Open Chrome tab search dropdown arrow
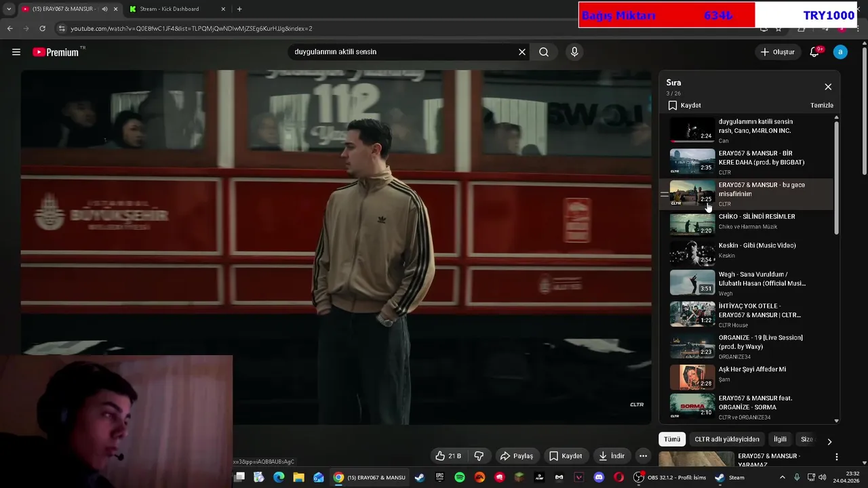 9,9
